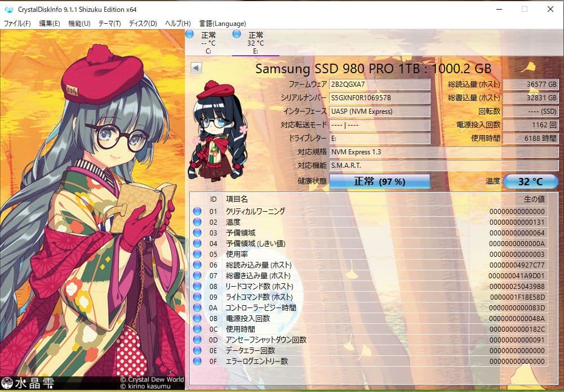
Task: Open the 言語(Language) menu
Action: (223, 24)
